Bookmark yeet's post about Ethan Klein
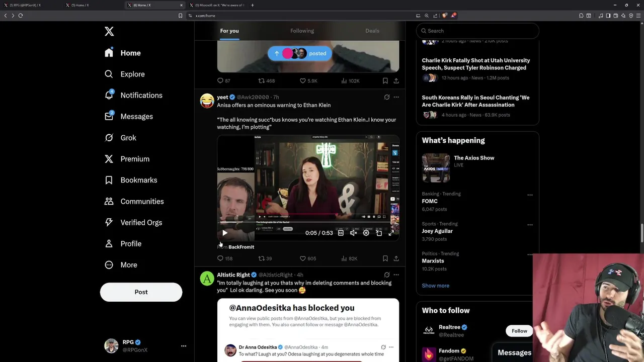 [x=385, y=258]
